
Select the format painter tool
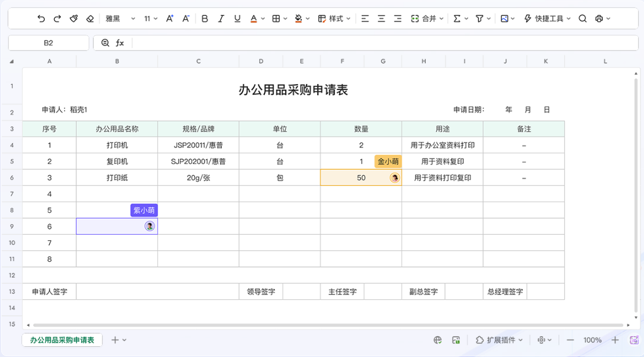click(x=74, y=18)
